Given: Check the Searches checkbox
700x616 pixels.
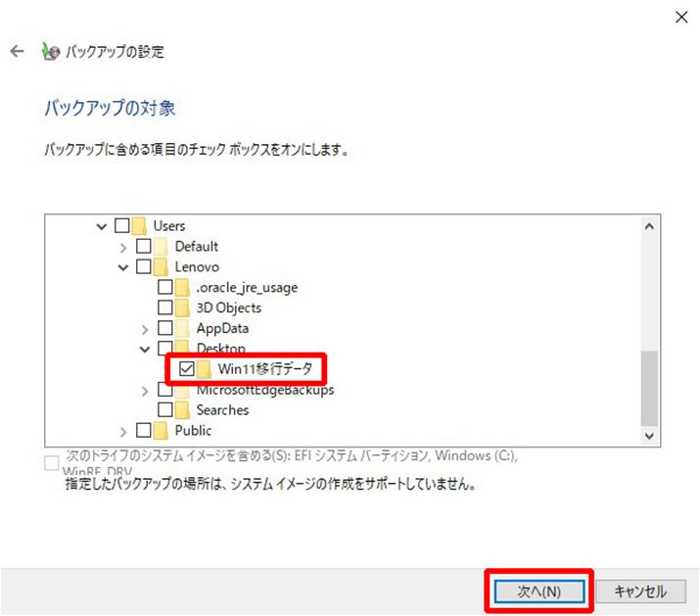Looking at the screenshot, I should click(165, 409).
